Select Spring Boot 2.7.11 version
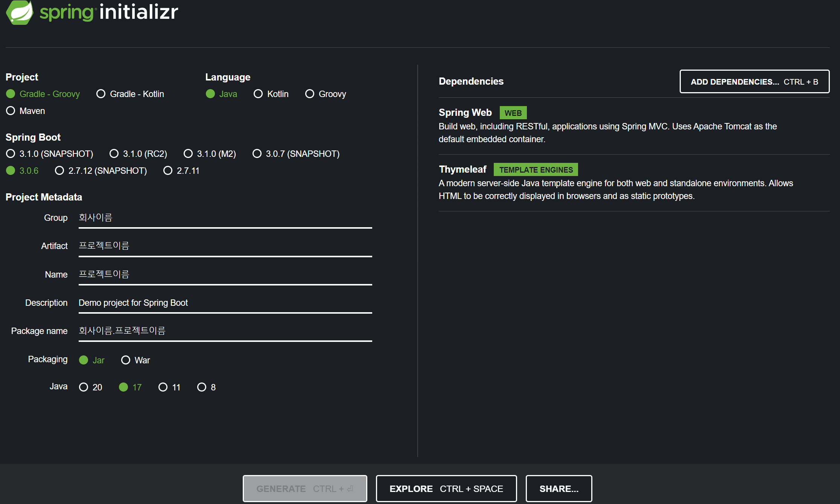 click(x=168, y=171)
